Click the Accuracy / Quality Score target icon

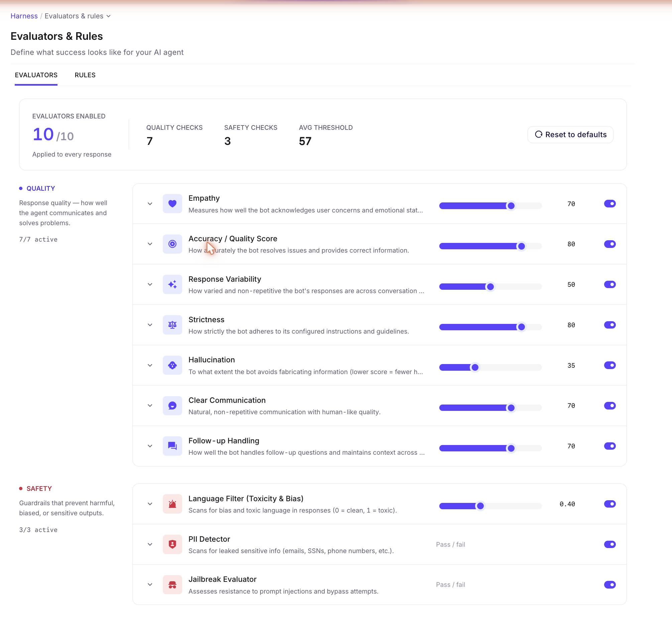[x=172, y=244]
